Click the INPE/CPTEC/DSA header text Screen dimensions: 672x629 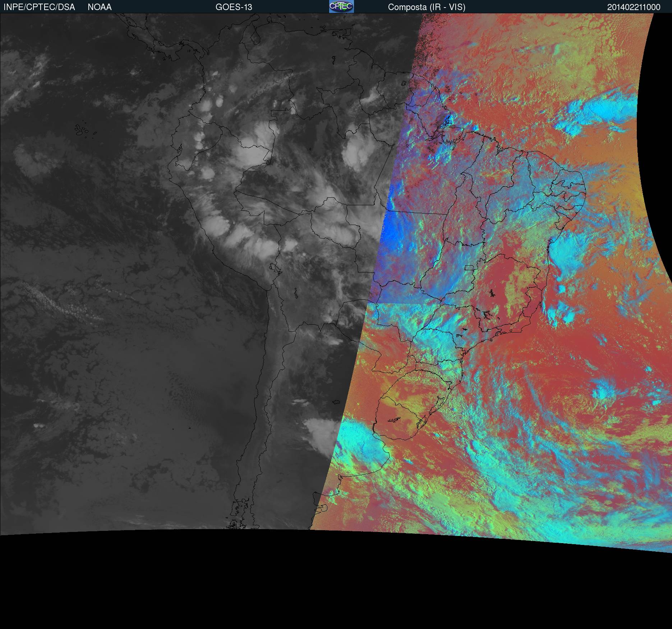pos(39,7)
